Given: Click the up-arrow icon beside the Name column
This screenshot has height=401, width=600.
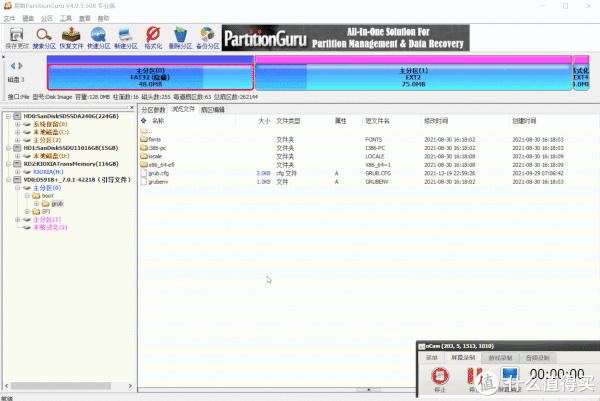Looking at the screenshot, I should coord(144,121).
